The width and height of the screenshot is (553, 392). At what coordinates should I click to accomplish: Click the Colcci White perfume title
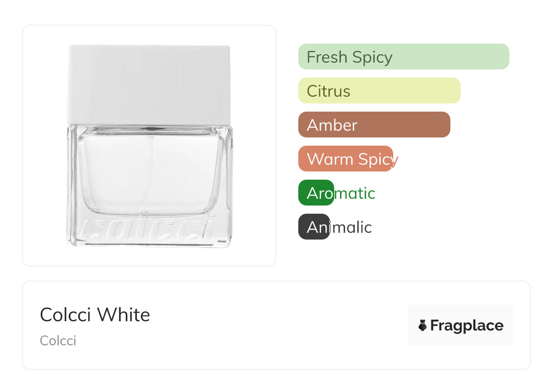(x=95, y=314)
